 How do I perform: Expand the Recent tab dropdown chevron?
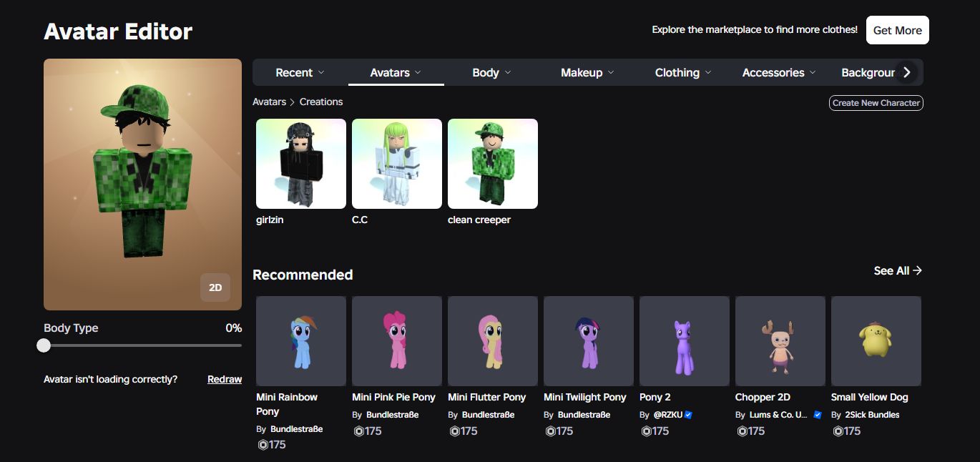[x=321, y=72]
